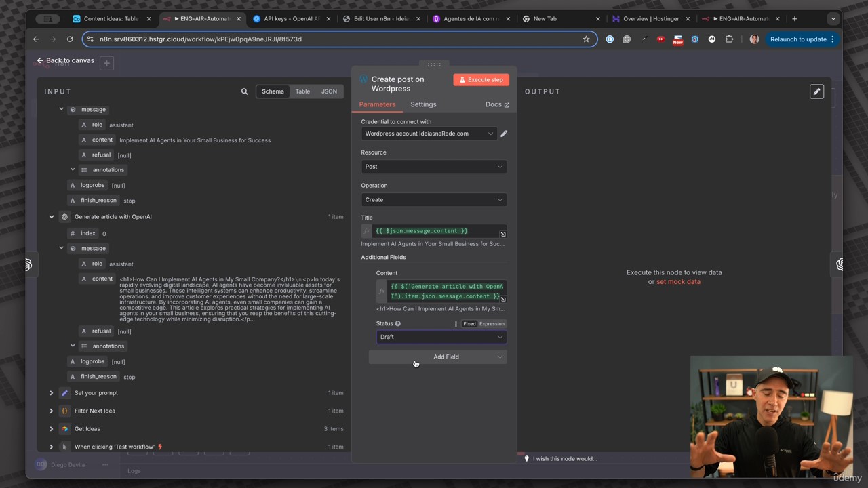This screenshot has height=488, width=868.
Task: Click the set mock data link
Action: point(678,282)
